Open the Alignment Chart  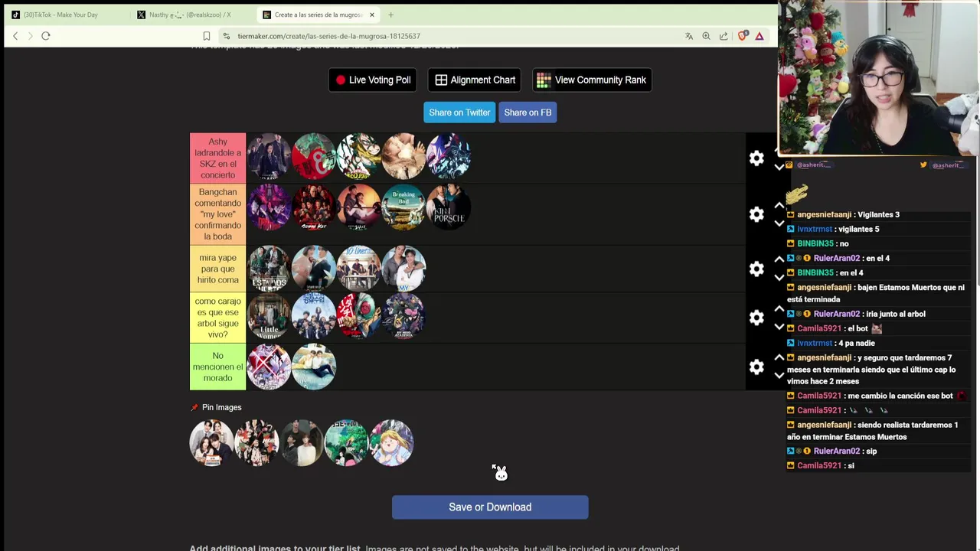(x=475, y=80)
